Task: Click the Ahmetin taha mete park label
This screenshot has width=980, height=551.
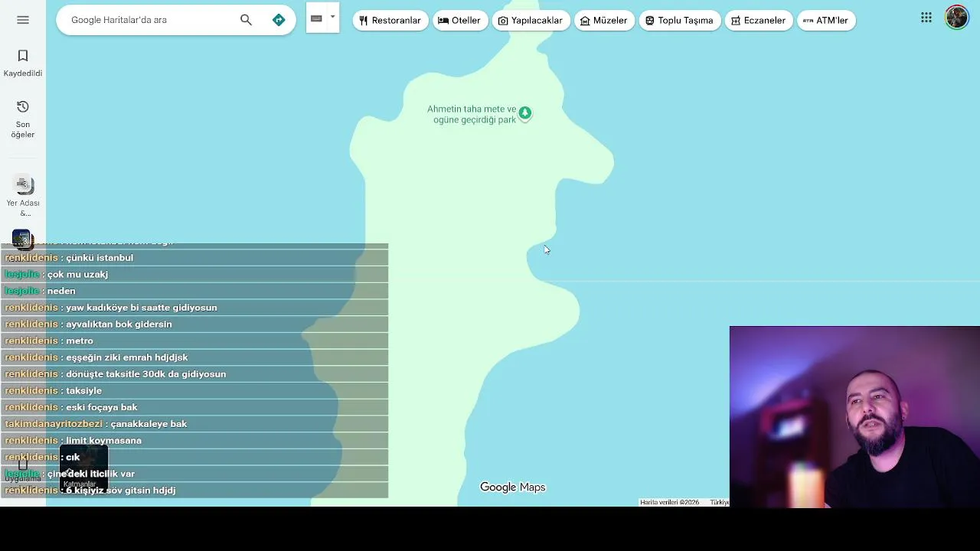Action: (x=472, y=114)
